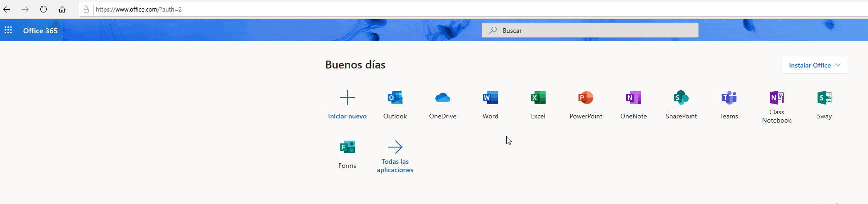Click the Office 365 header title
868x204 pixels.
(x=40, y=31)
